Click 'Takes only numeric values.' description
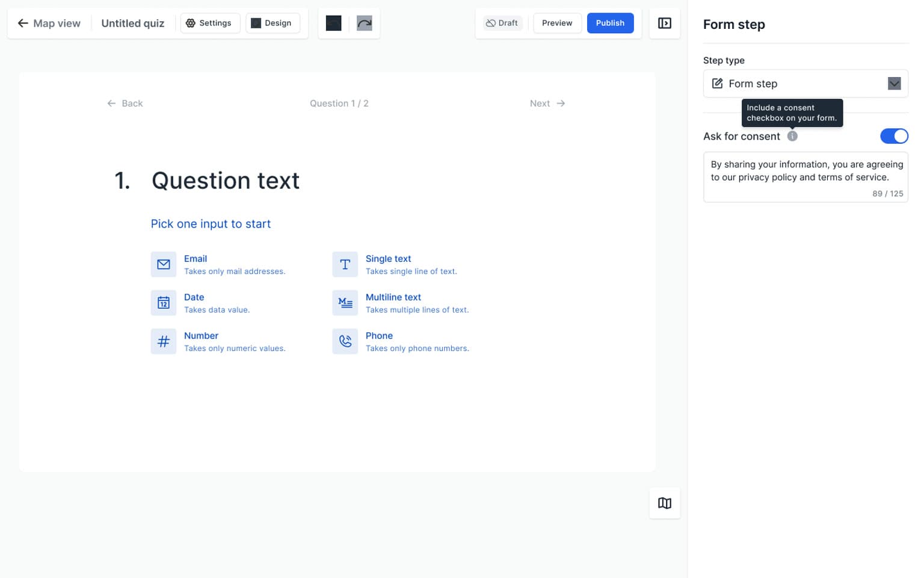The image size is (924, 578). [235, 349]
